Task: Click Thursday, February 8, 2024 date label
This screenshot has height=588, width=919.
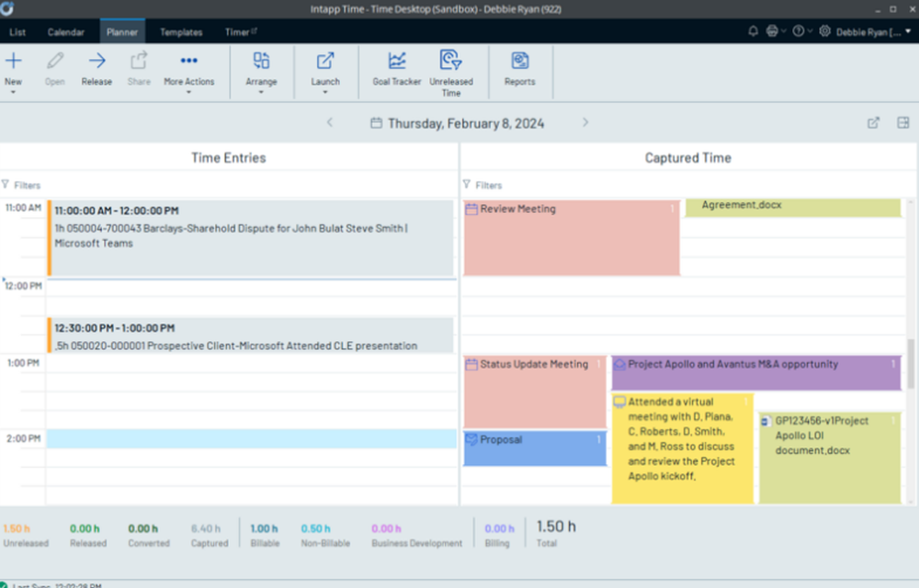Action: [x=466, y=123]
